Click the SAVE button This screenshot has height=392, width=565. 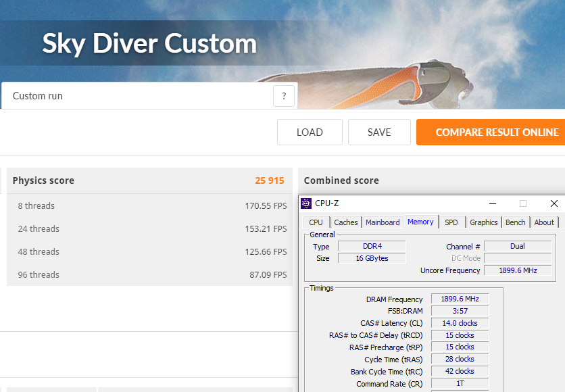pos(379,132)
